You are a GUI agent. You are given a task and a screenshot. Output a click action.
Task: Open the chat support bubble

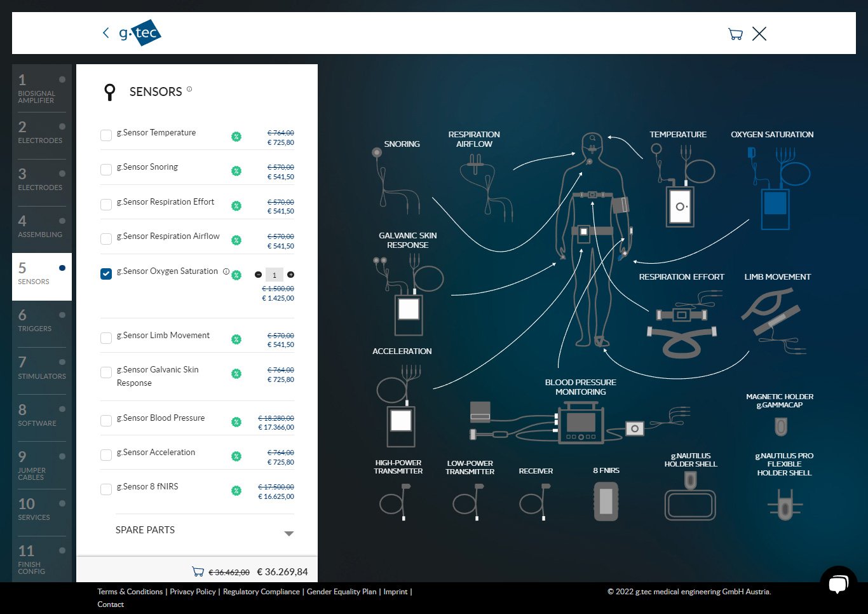pos(838,583)
